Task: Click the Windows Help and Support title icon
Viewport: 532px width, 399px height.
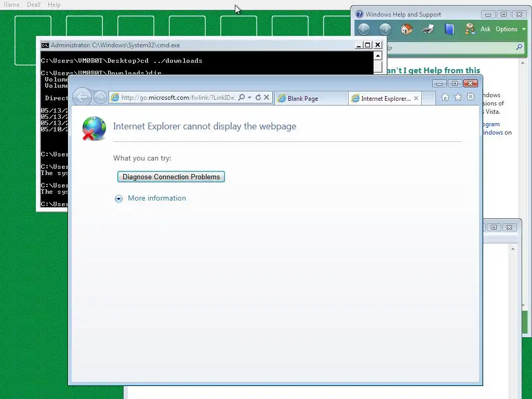Action: pos(360,14)
